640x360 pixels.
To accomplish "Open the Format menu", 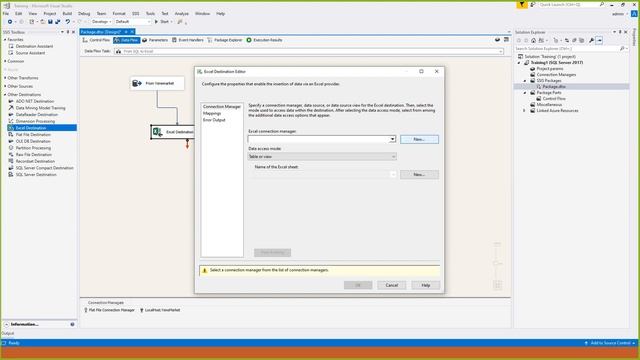I will (119, 13).
